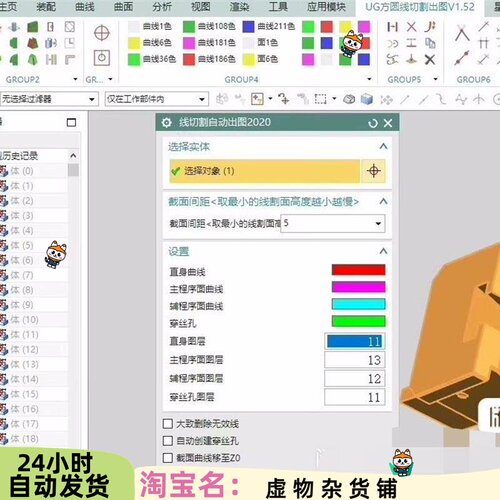Open the 应用模块 ribbon tab
This screenshot has height=500, width=500.
pyautogui.click(x=326, y=7)
